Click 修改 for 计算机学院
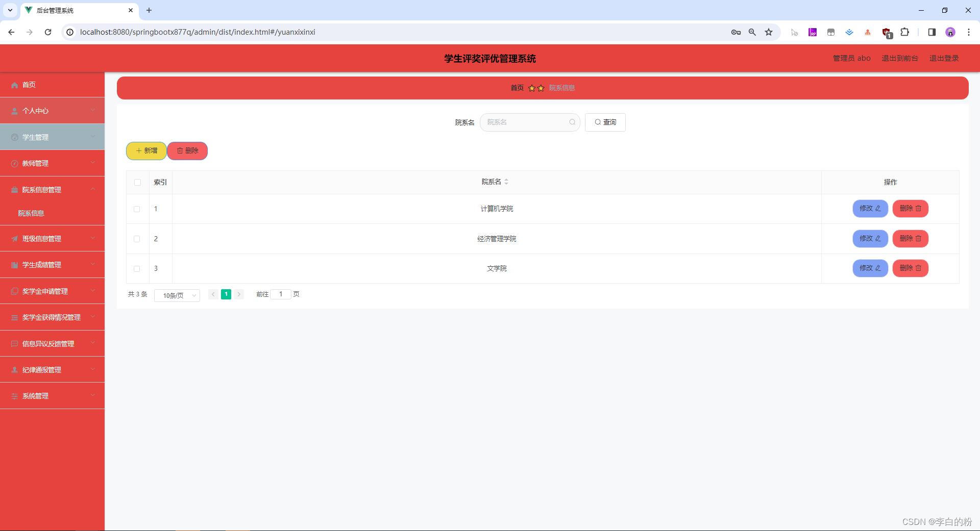This screenshot has height=531, width=980. tap(870, 209)
